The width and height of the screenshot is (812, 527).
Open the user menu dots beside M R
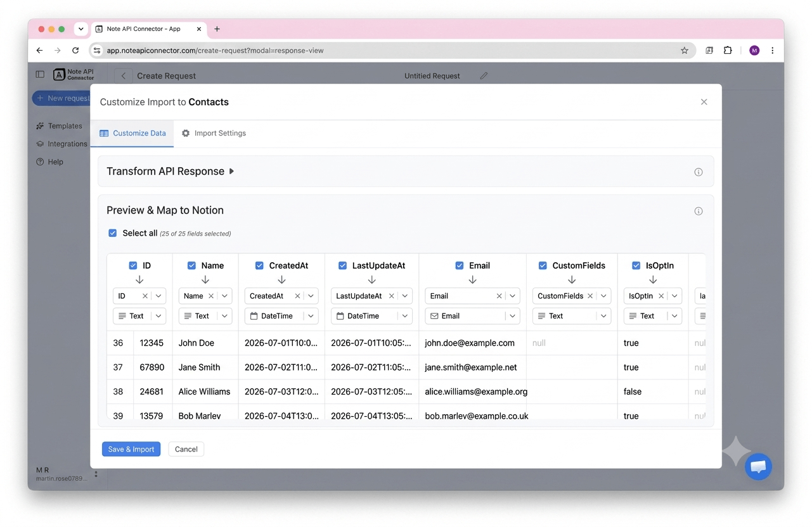coord(96,474)
